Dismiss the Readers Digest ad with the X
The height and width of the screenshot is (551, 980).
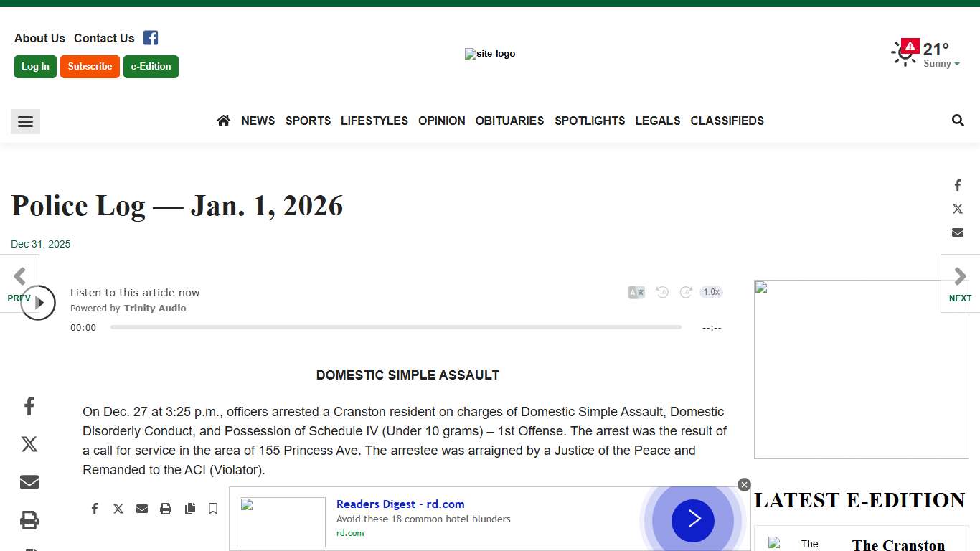click(x=744, y=484)
